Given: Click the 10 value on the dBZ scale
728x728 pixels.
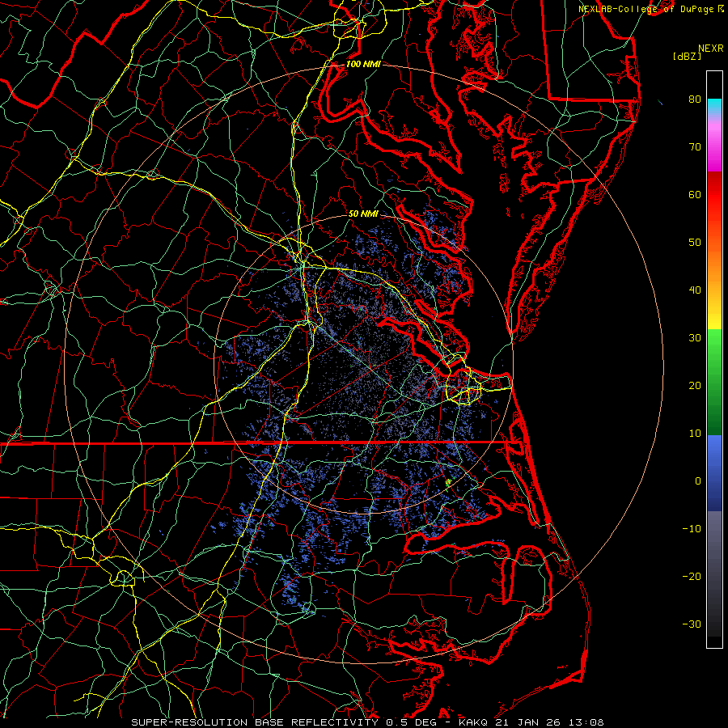Looking at the screenshot, I should [x=695, y=434].
